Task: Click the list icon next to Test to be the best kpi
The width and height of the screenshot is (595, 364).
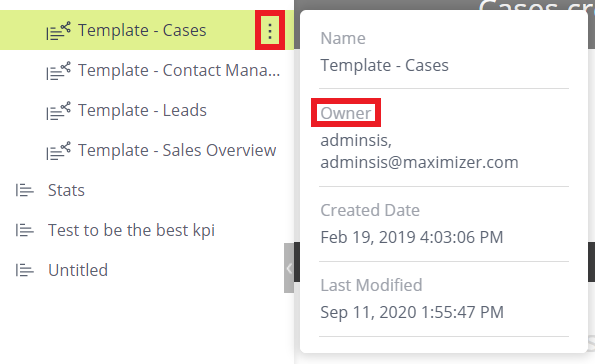Action: click(x=25, y=230)
